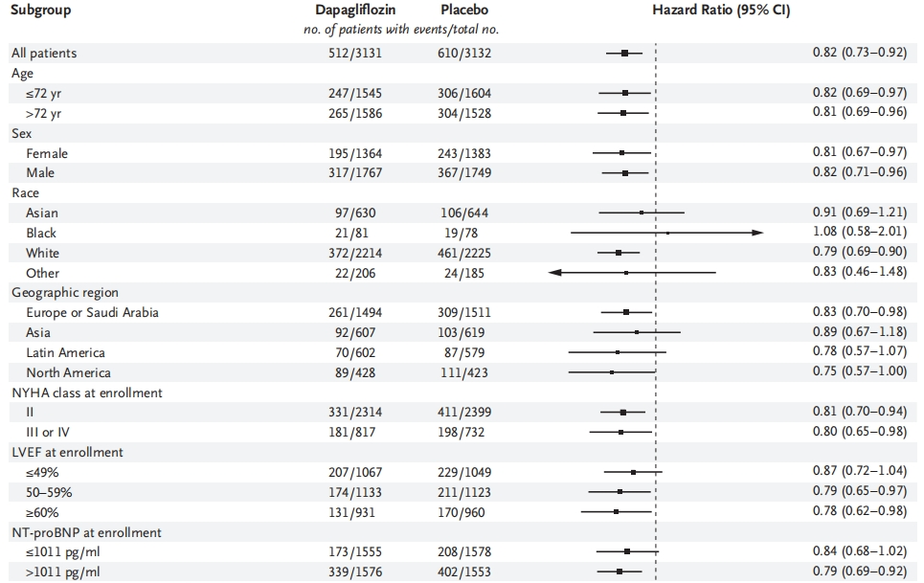Click the All patients hazard ratio square marker

pos(624,54)
